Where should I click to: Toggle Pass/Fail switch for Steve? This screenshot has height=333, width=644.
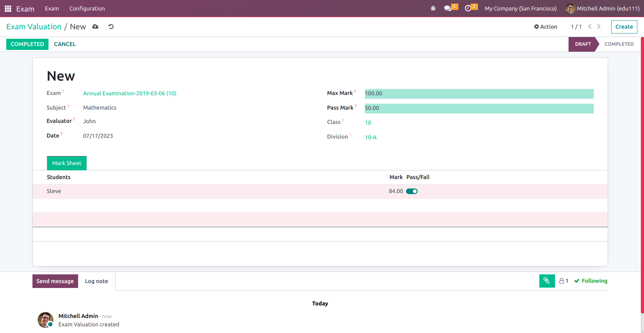tap(412, 191)
